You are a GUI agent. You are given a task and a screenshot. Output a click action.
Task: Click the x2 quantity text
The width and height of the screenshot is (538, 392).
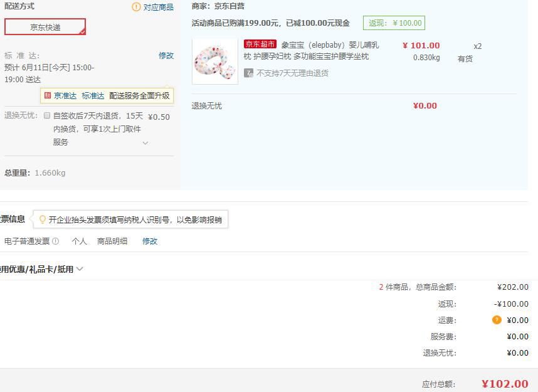[478, 46]
